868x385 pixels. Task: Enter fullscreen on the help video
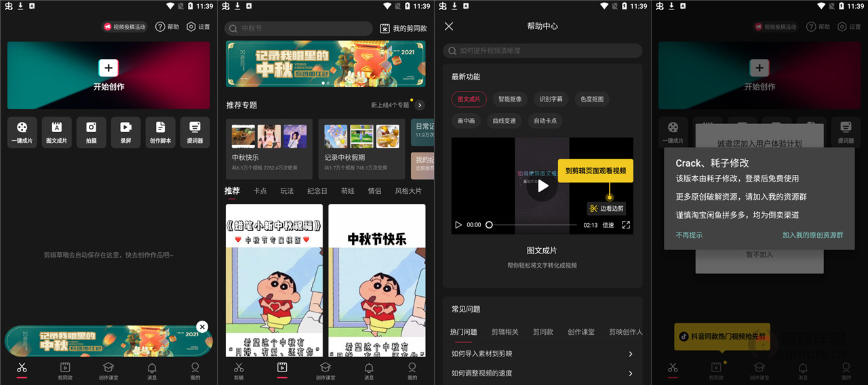(626, 225)
